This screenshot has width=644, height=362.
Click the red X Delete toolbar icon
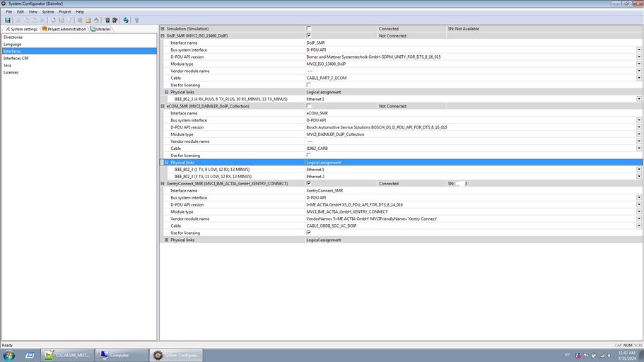pyautogui.click(x=42, y=20)
